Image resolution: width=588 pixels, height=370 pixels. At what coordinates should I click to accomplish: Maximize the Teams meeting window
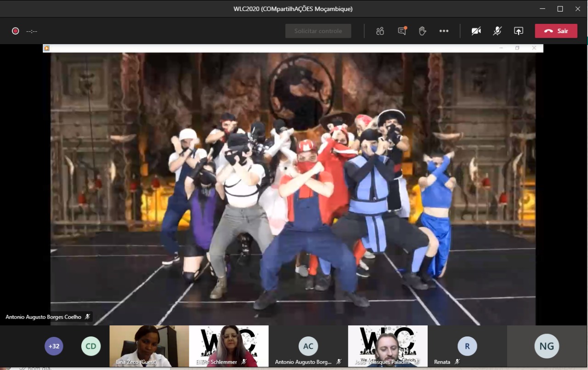point(560,9)
